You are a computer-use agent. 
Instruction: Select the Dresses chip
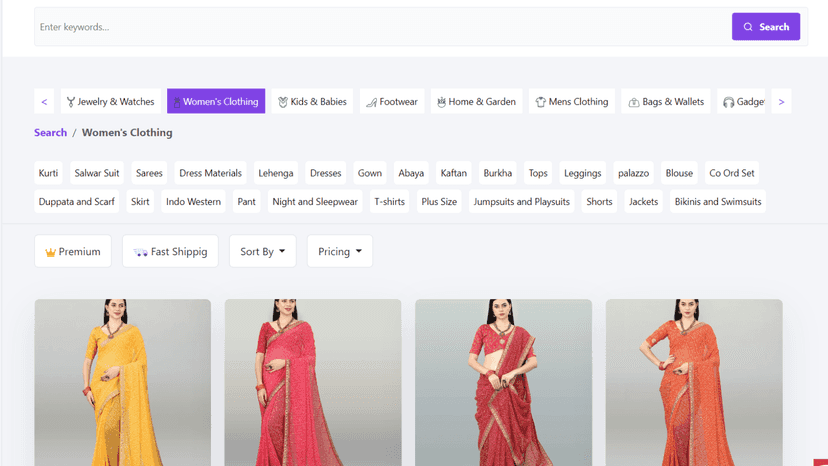pyautogui.click(x=325, y=173)
